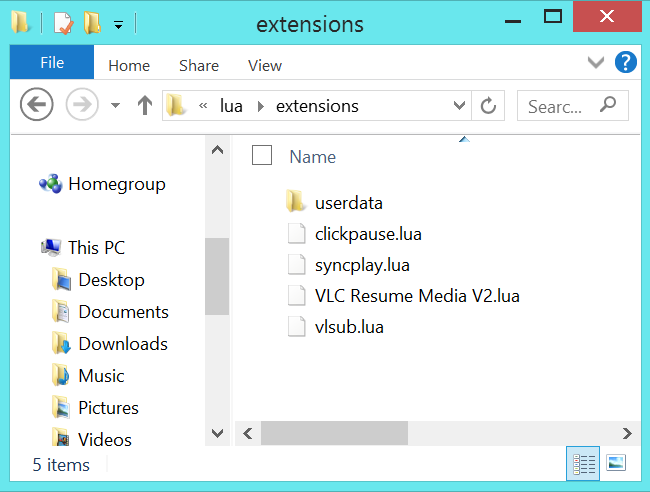The height and width of the screenshot is (492, 650).
Task: Select the Downloads folder in sidebar
Action: click(x=122, y=344)
